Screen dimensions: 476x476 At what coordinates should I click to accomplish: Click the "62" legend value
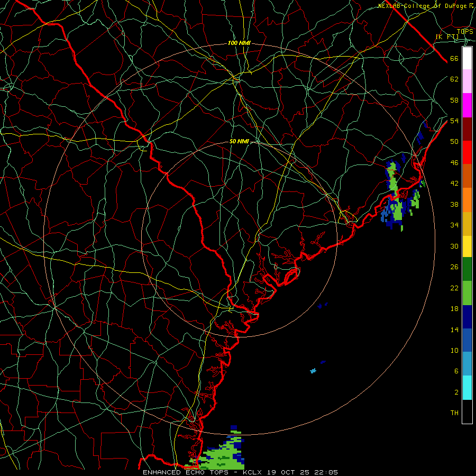(x=454, y=79)
